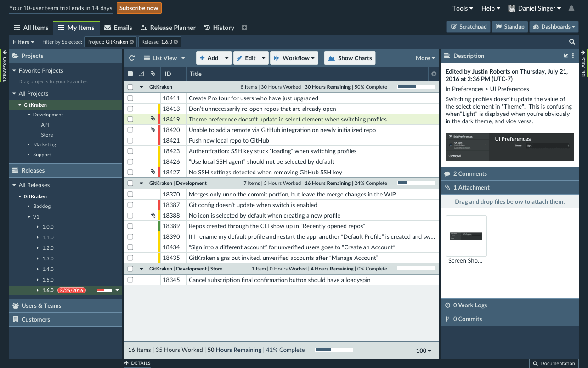
Task: Click Subscribe now button
Action: (139, 8)
